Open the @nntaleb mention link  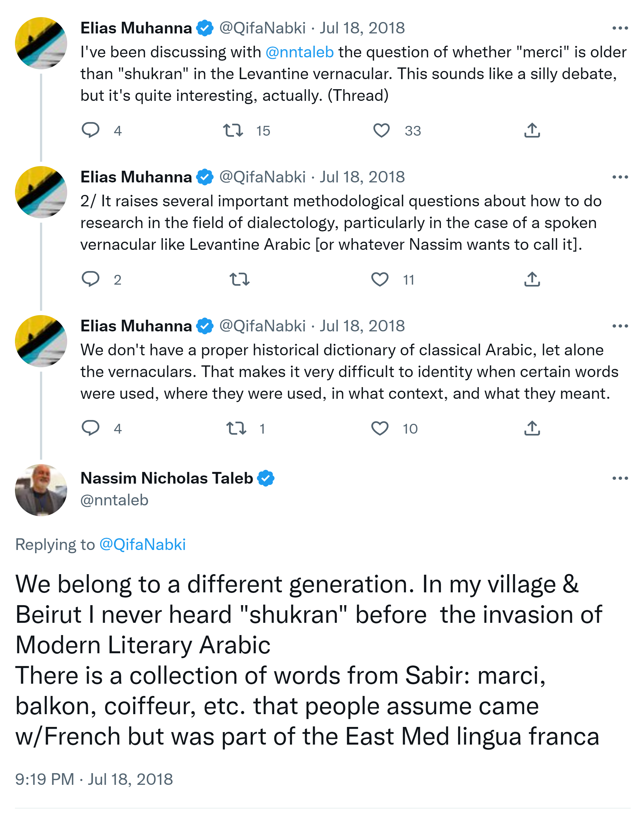click(299, 52)
